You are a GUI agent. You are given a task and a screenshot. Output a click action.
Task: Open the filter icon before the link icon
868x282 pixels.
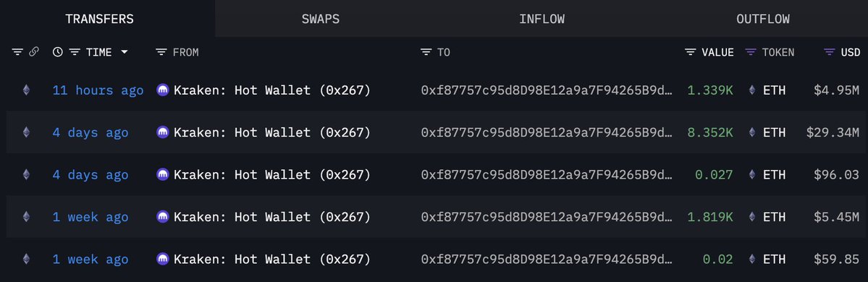click(x=17, y=52)
